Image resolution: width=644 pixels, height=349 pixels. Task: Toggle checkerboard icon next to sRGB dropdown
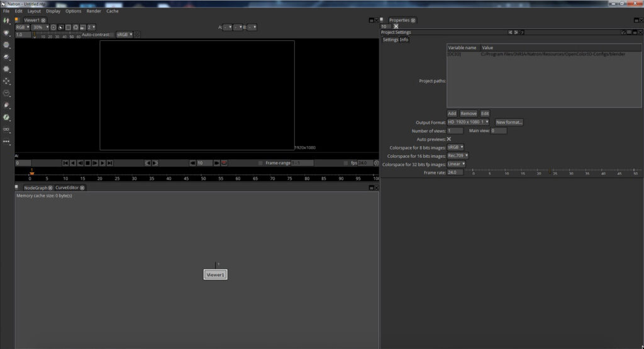click(x=137, y=35)
